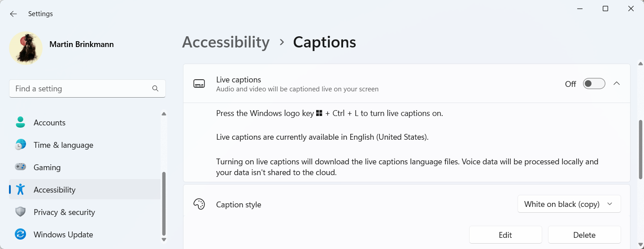Open Privacy & security settings
Image resolution: width=644 pixels, height=249 pixels.
point(85,212)
